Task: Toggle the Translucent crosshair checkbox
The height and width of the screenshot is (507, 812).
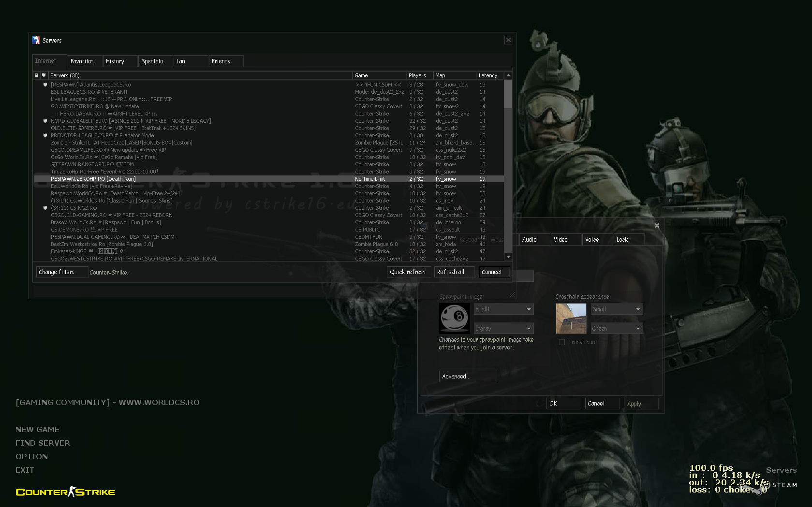Action: 561,342
